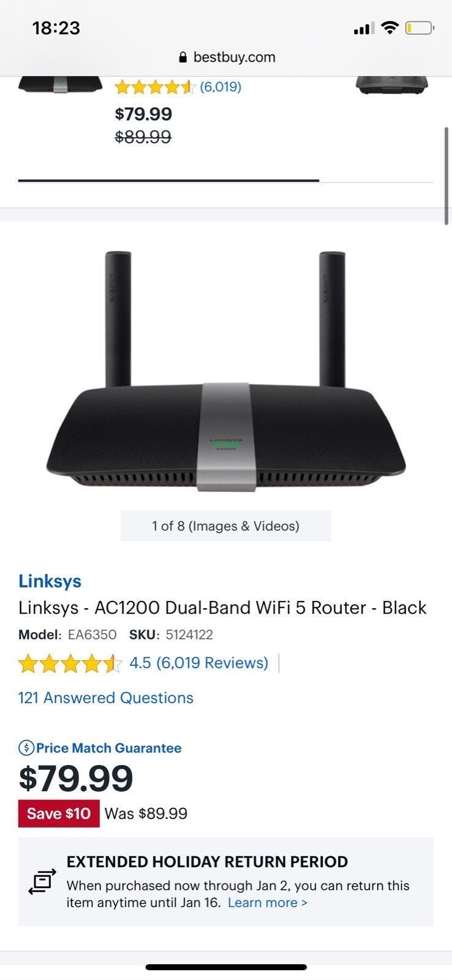Tap the WiFi status icon
Image resolution: width=452 pixels, height=980 pixels.
coord(389,28)
